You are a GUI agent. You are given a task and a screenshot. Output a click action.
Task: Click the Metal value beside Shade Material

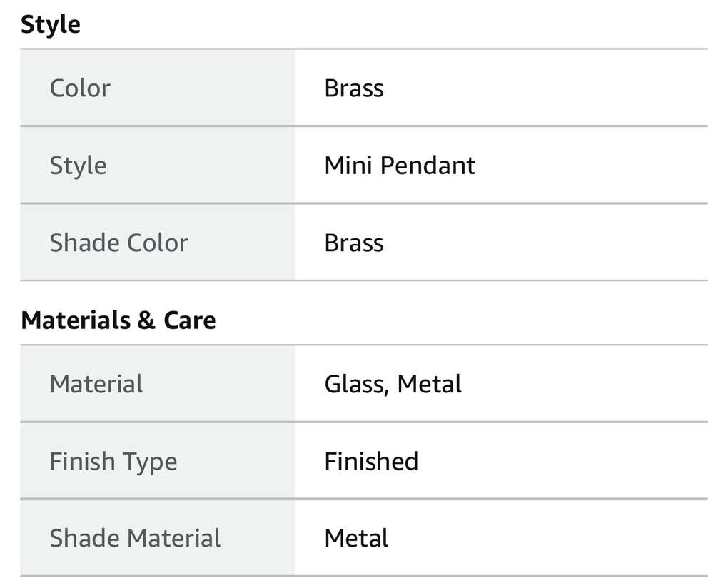coord(356,539)
